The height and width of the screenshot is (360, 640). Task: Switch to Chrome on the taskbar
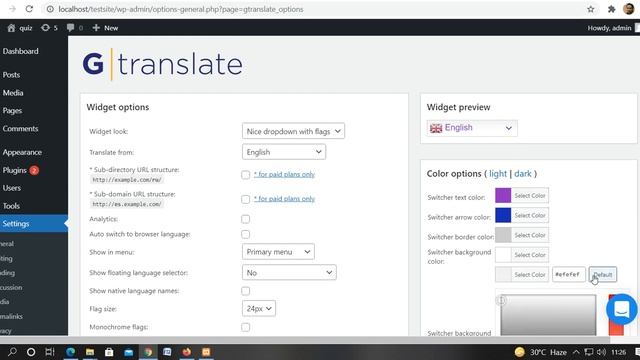[x=148, y=352]
